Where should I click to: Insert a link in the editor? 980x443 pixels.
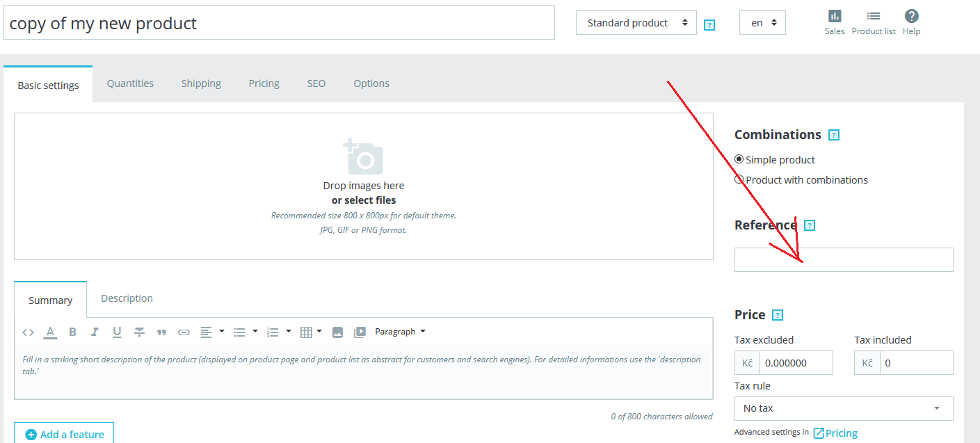(x=184, y=332)
